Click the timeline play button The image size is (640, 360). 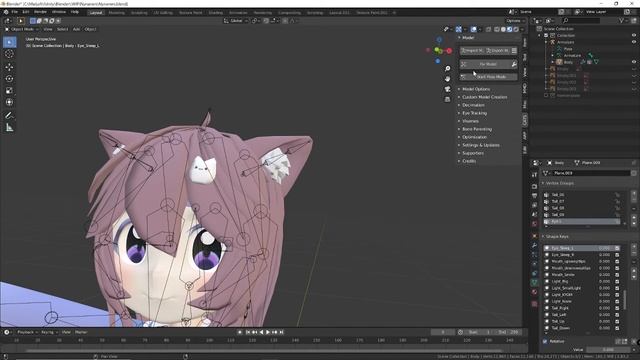[268, 332]
